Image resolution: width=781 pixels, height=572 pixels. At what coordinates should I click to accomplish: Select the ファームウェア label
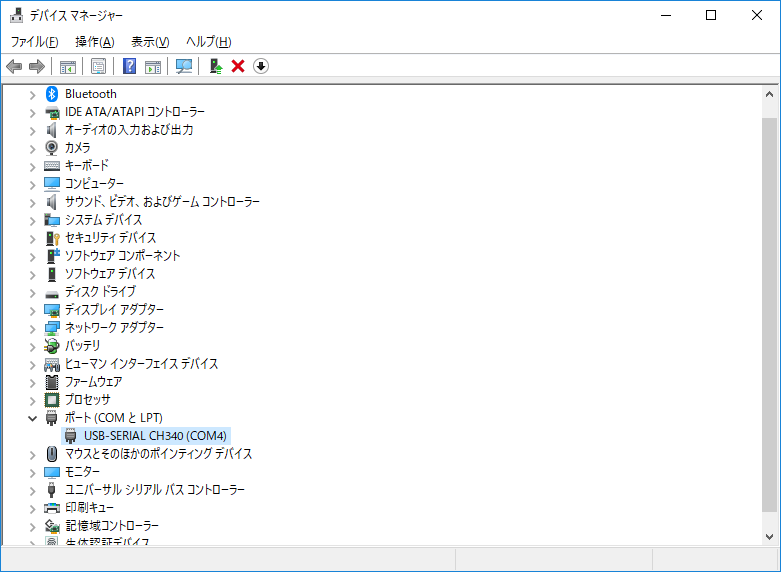click(x=93, y=382)
